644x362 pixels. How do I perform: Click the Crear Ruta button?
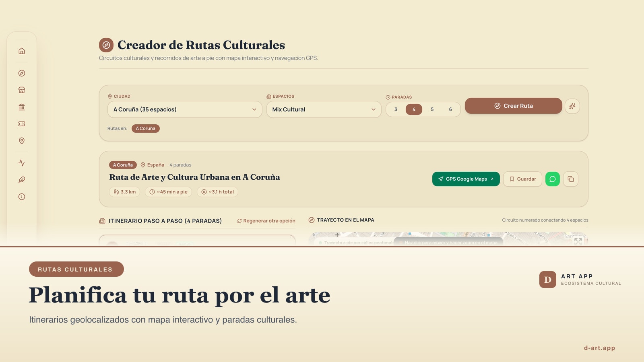tap(514, 106)
